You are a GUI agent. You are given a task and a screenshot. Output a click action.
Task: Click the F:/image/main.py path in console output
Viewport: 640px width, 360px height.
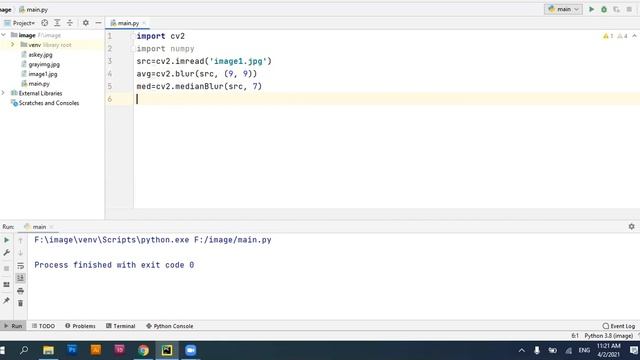233,240
